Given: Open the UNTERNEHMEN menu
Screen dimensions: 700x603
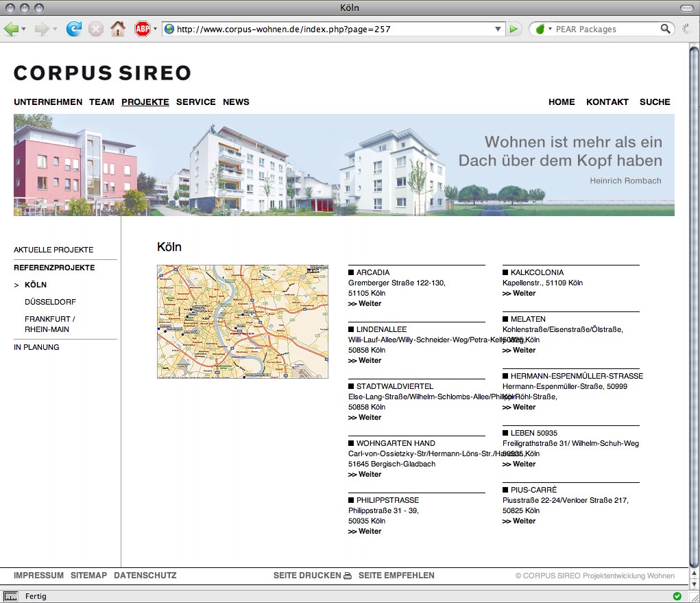Looking at the screenshot, I should [48, 102].
